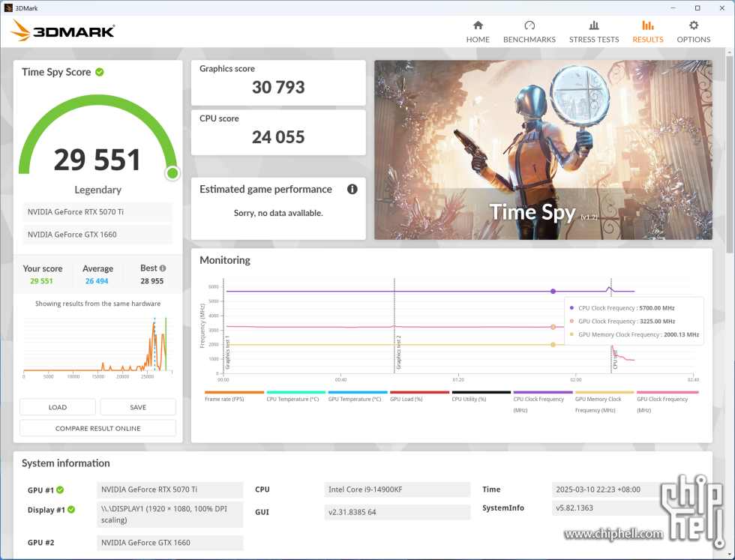Click the LOAD button

pos(58,407)
